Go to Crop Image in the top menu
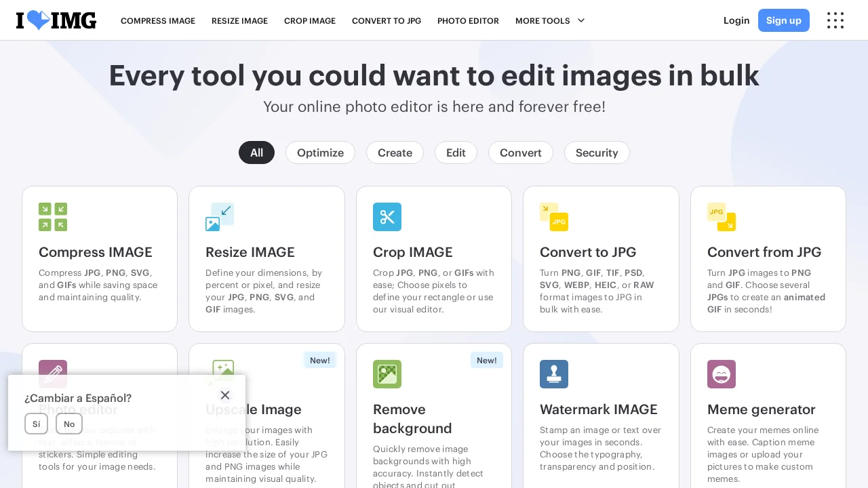Image resolution: width=868 pixels, height=488 pixels. click(x=310, y=21)
